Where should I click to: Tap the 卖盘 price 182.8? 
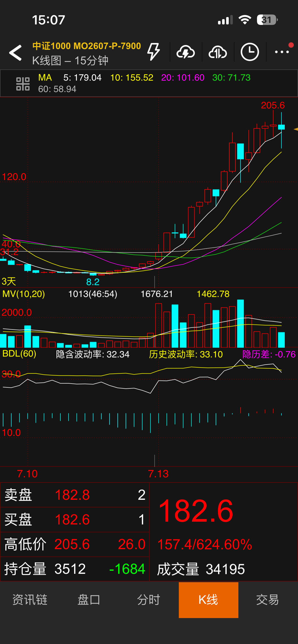coord(72,495)
